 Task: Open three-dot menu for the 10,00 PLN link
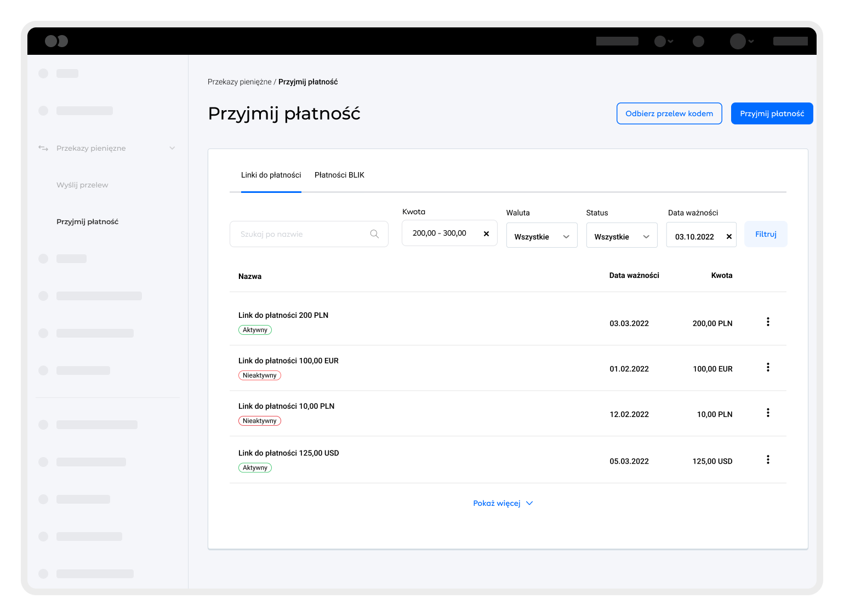[768, 413]
